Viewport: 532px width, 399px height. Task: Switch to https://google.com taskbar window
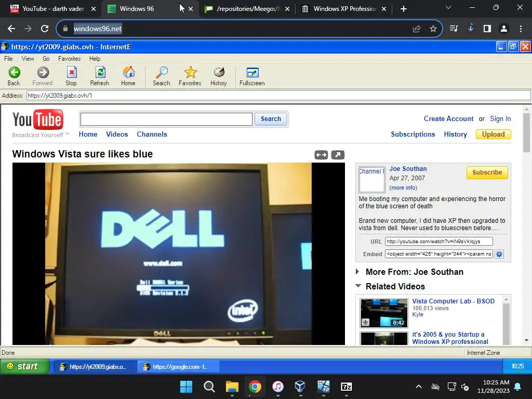[179, 366]
